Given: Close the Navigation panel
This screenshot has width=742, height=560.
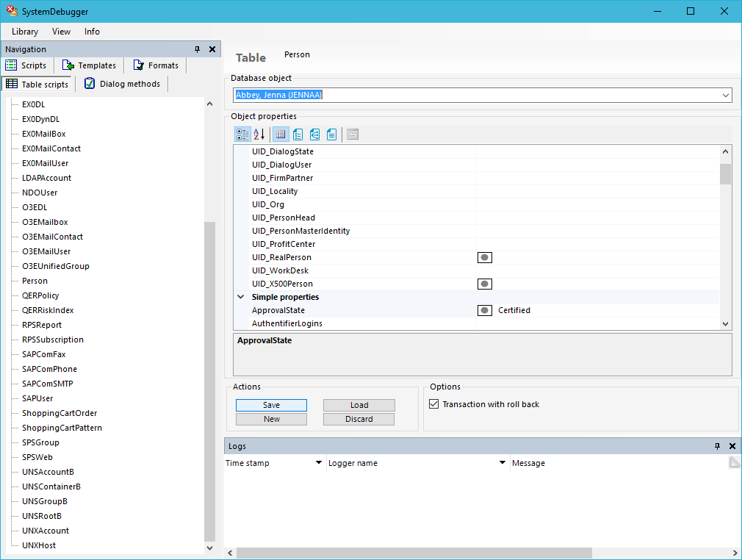Looking at the screenshot, I should [x=212, y=49].
